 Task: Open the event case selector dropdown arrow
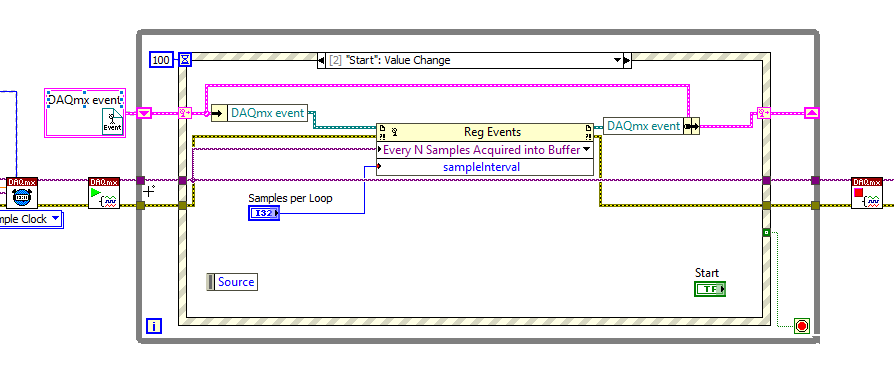point(616,60)
